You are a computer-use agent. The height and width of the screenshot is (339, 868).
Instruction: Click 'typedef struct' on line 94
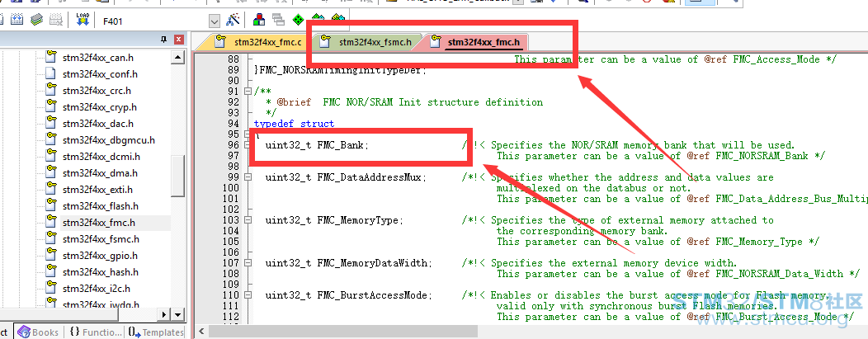click(294, 124)
